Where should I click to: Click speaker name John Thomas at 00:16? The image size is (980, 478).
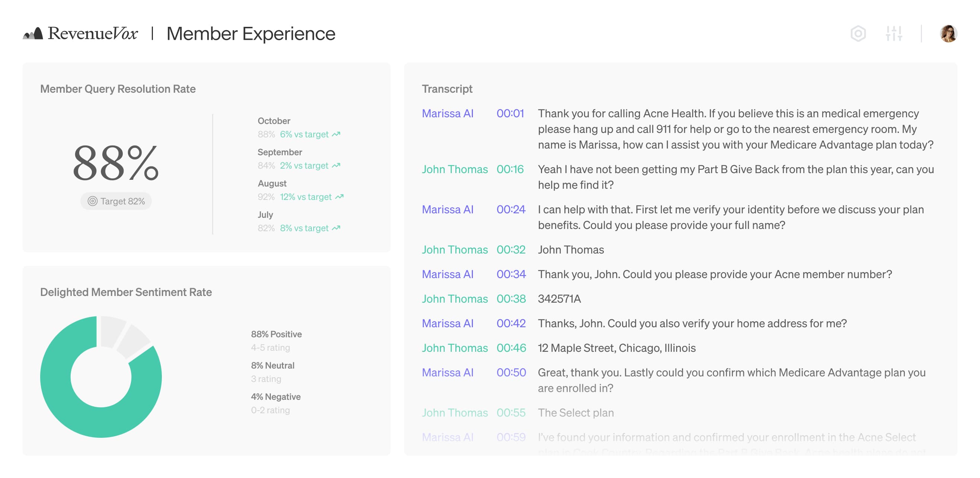tap(455, 169)
